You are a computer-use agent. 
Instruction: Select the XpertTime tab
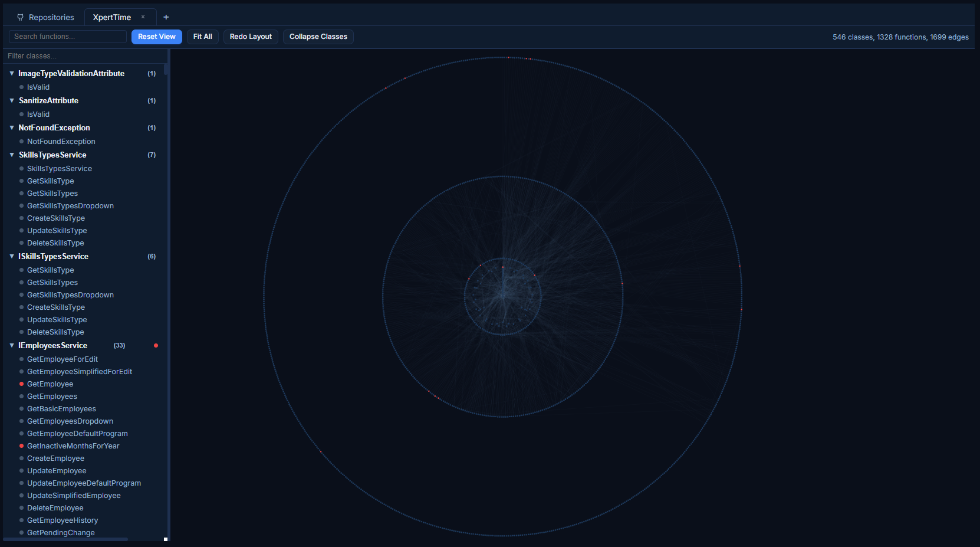[x=112, y=17]
